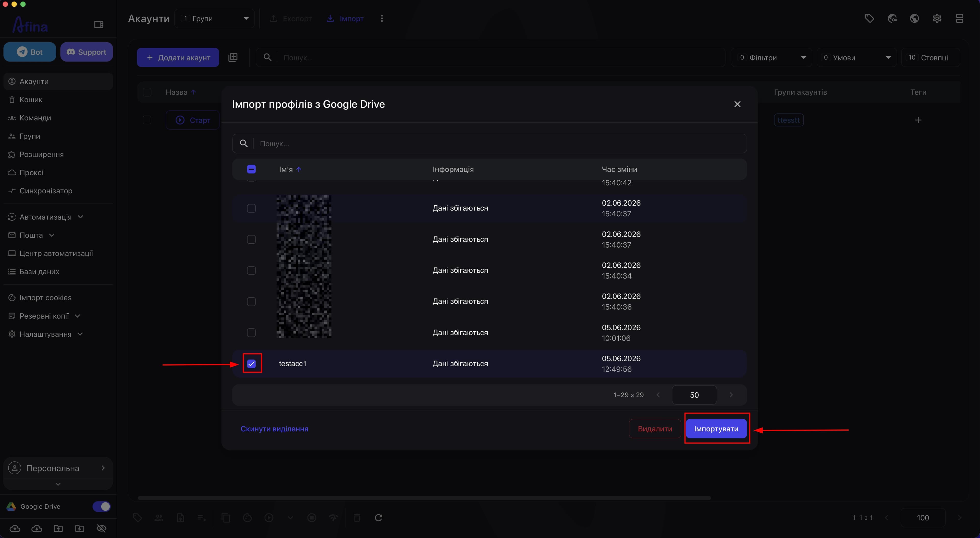Click the horizontal scrollbar under accounts table
Image resolution: width=980 pixels, height=538 pixels.
click(x=424, y=498)
